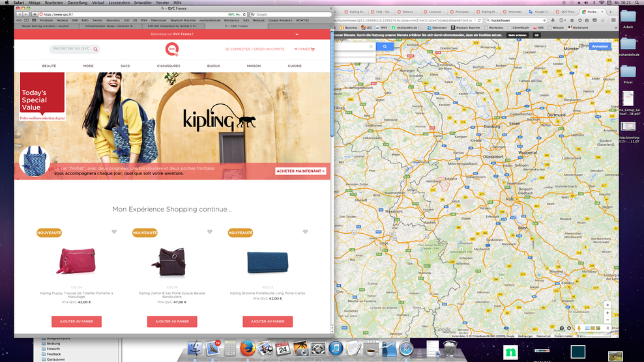Screen dimensions: 644x362
Task: Switch to the Google Ü... Firefox tab
Action: tap(540, 12)
